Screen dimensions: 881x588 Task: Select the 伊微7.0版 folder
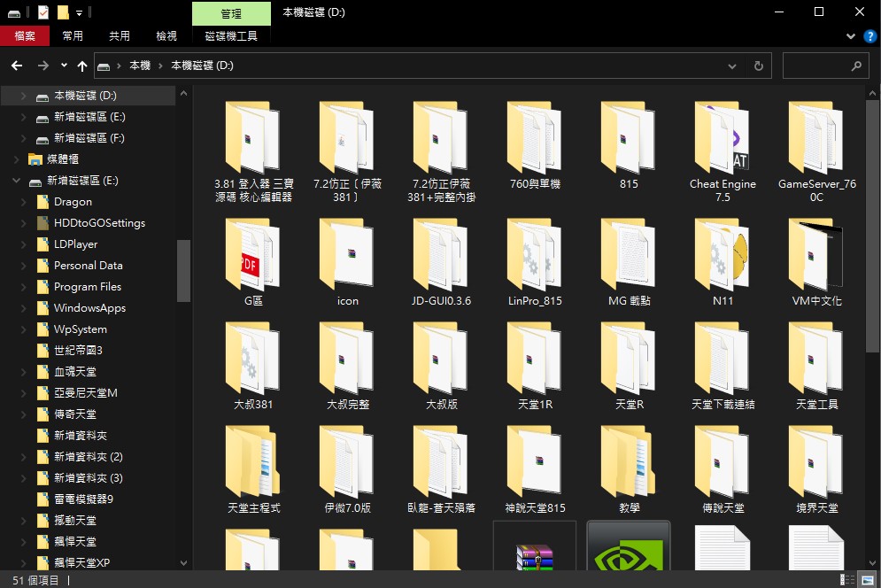[x=347, y=469]
